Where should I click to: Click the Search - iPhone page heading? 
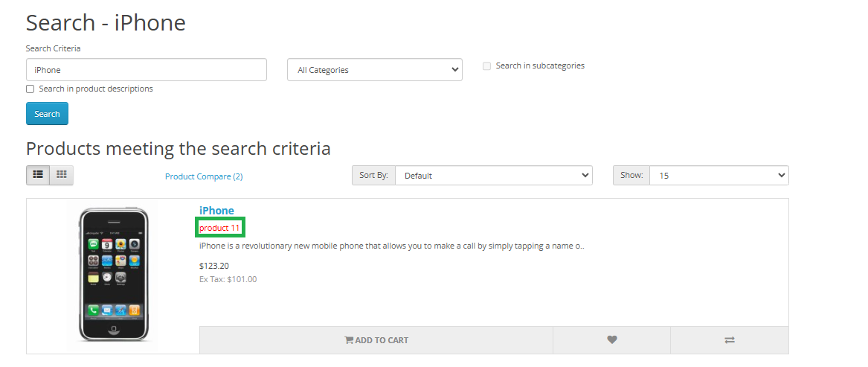coord(106,22)
